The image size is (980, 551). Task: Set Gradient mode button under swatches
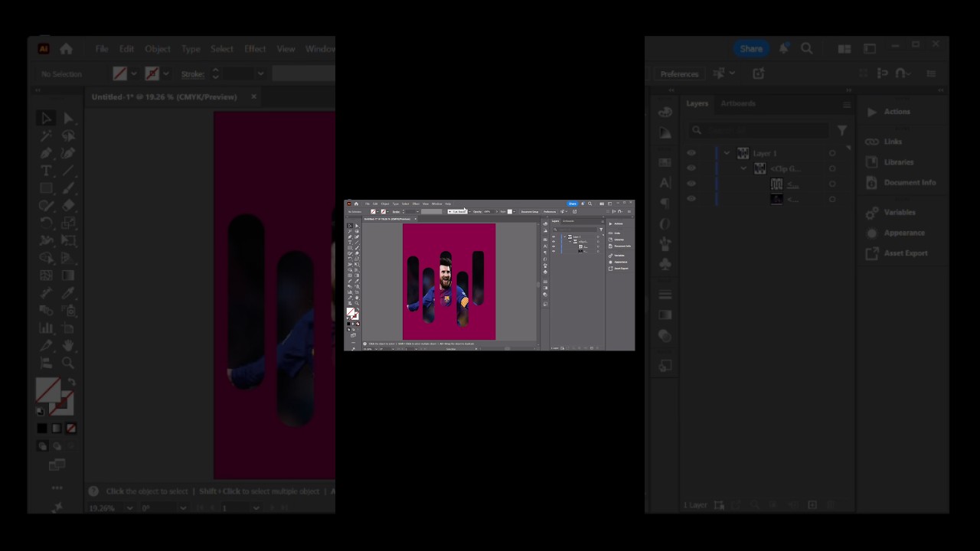[x=57, y=429]
